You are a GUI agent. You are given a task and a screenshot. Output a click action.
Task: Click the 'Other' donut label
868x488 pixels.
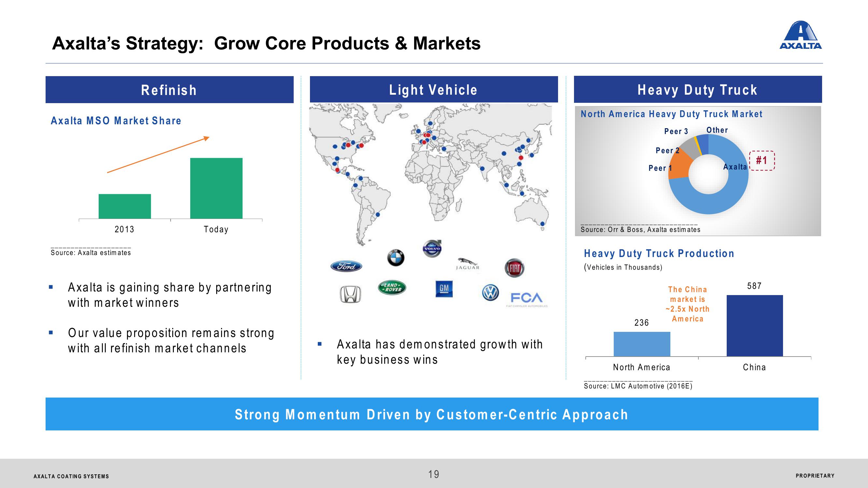pos(717,130)
